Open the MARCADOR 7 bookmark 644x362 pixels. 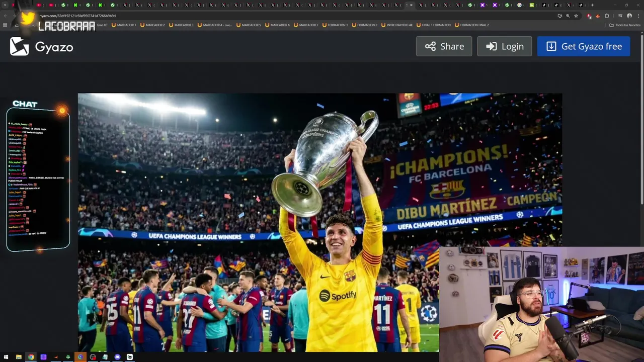coord(306,25)
